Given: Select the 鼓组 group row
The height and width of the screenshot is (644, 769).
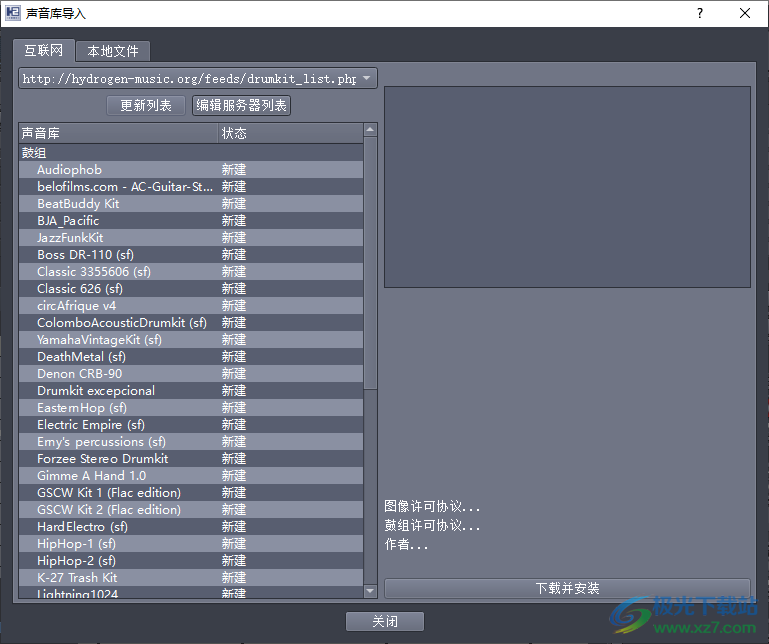Looking at the screenshot, I should (x=191, y=153).
